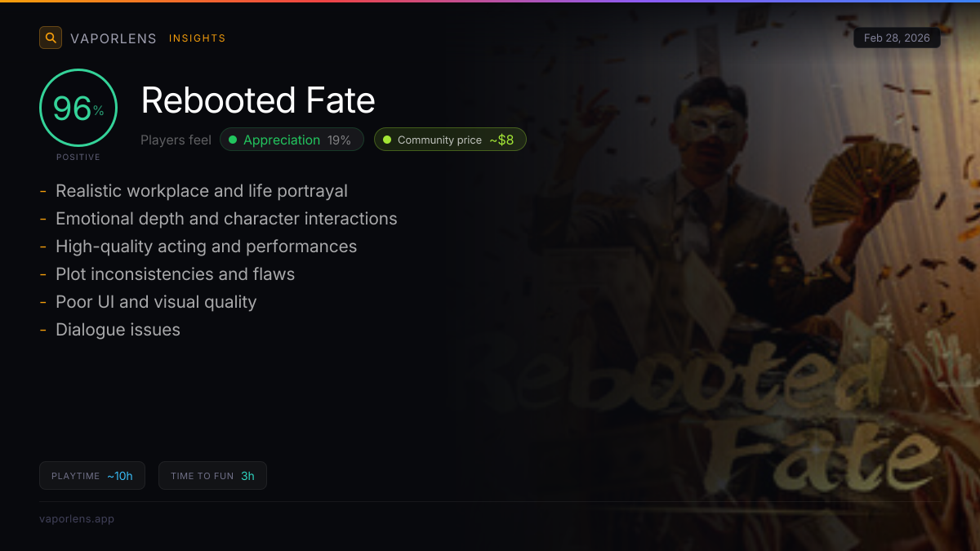Select "High-quality acting and performances" point
Screen dimensions: 980x551
pos(206,247)
